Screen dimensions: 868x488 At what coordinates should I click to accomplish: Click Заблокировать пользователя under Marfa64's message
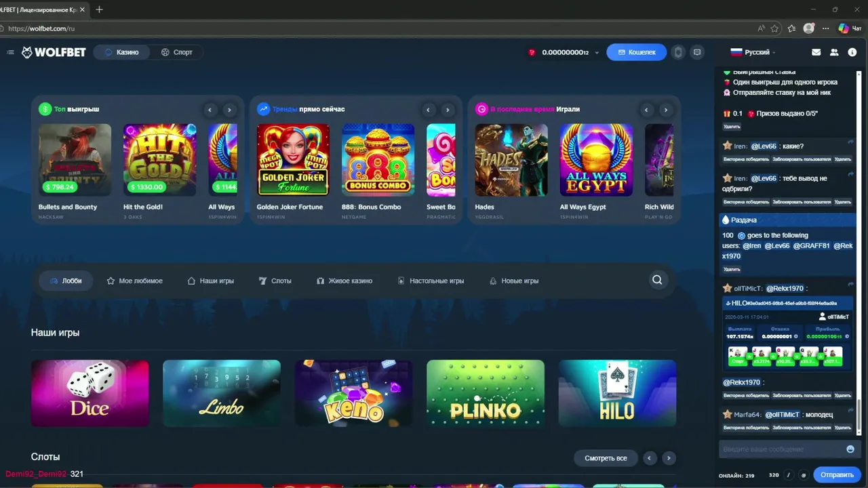(x=802, y=428)
